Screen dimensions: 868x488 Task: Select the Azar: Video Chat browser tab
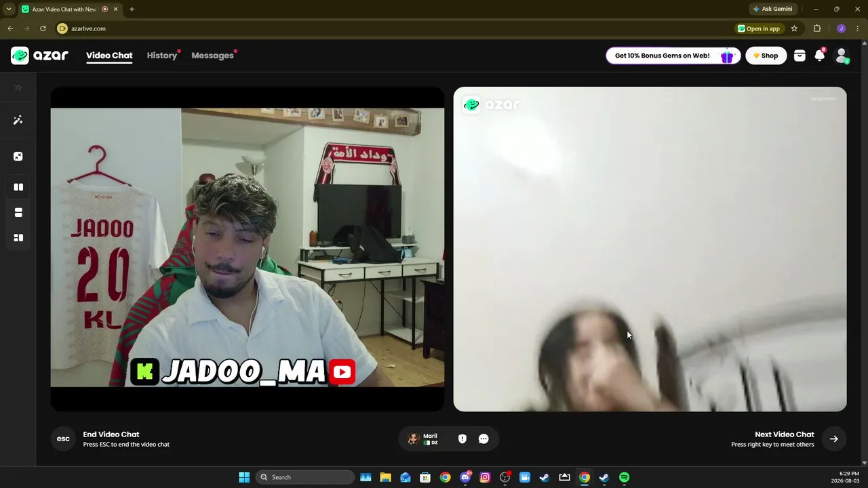[69, 9]
